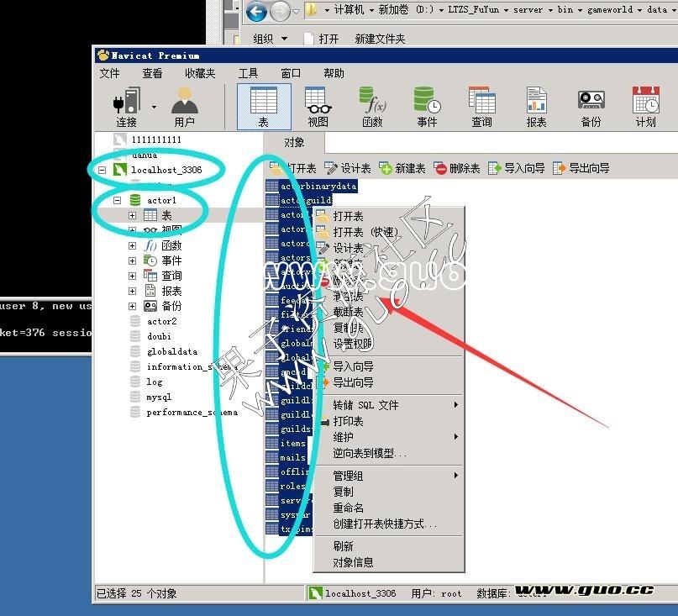Select the mysql database in tree
The width and height of the screenshot is (678, 616).
[x=158, y=398]
